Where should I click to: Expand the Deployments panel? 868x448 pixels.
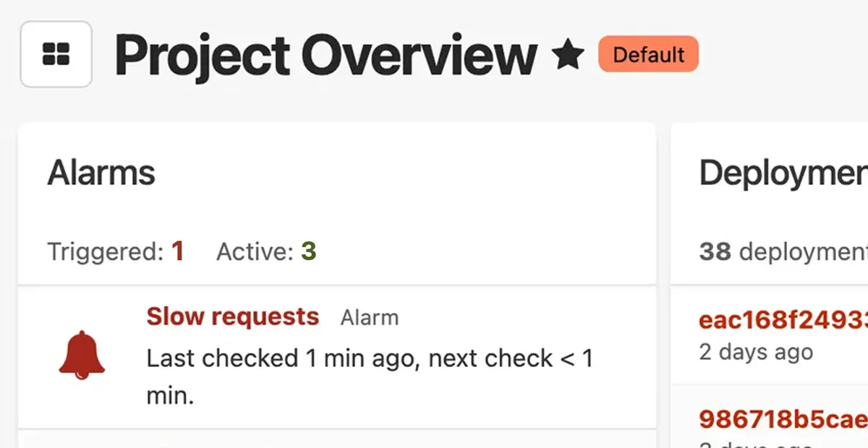tap(781, 172)
